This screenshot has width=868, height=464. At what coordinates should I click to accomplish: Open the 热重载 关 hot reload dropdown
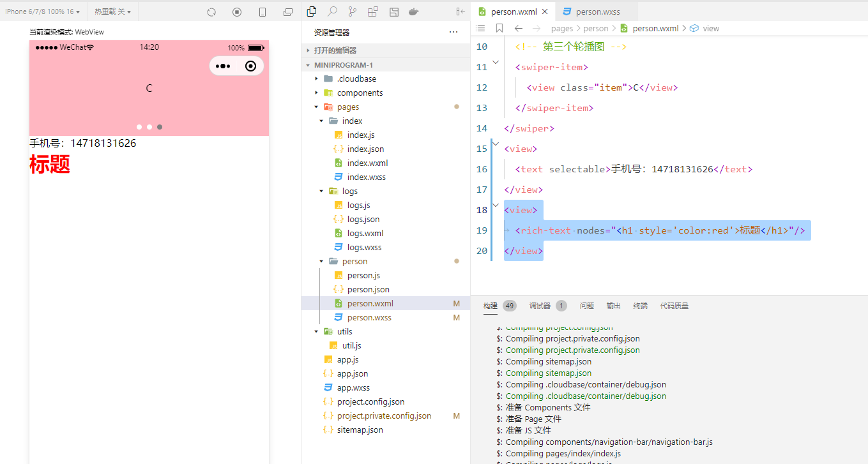(113, 11)
